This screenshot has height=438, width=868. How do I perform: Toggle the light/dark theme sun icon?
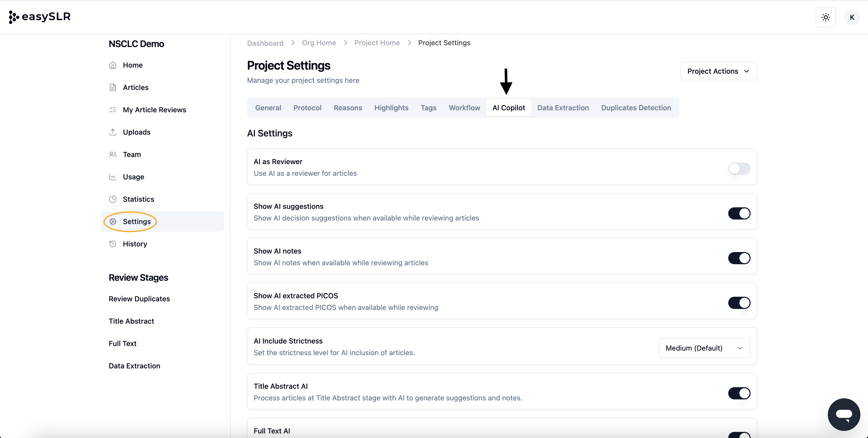click(826, 17)
